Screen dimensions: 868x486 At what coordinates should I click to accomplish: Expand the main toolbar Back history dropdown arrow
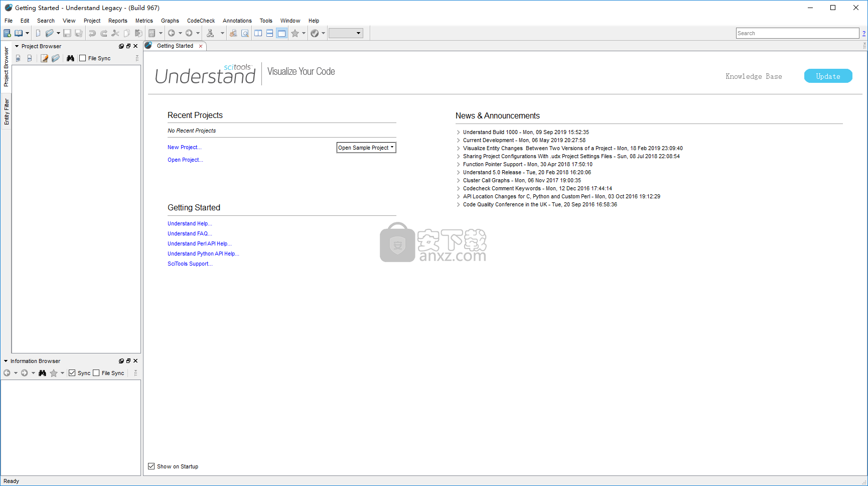(x=180, y=33)
